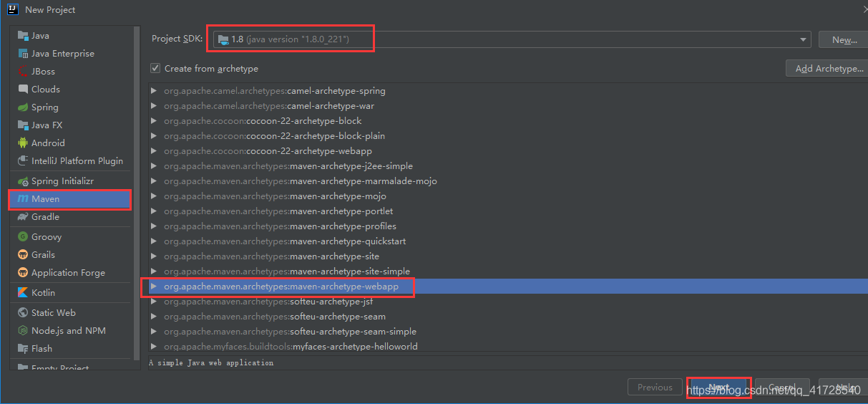This screenshot has height=404, width=868.
Task: Click the JBoss icon
Action: 23,71
